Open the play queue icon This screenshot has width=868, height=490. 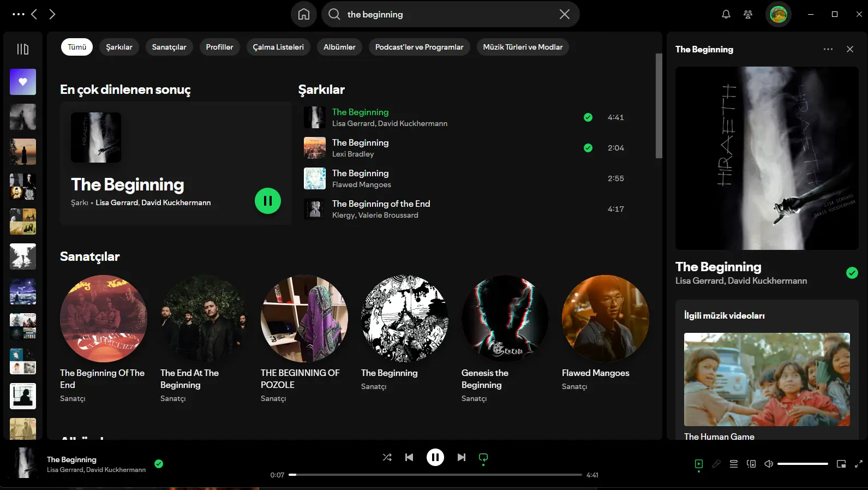click(x=734, y=464)
